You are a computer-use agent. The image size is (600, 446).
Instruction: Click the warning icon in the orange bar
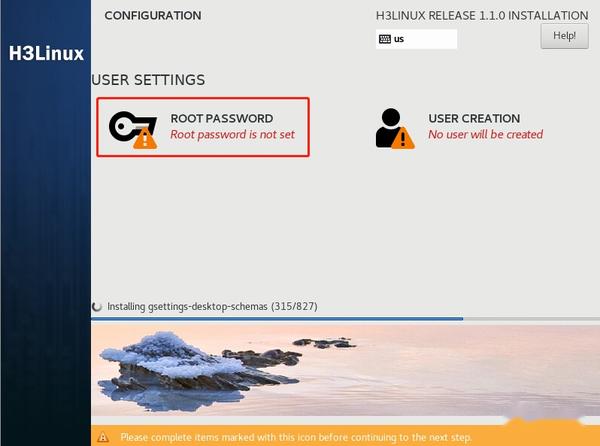103,437
